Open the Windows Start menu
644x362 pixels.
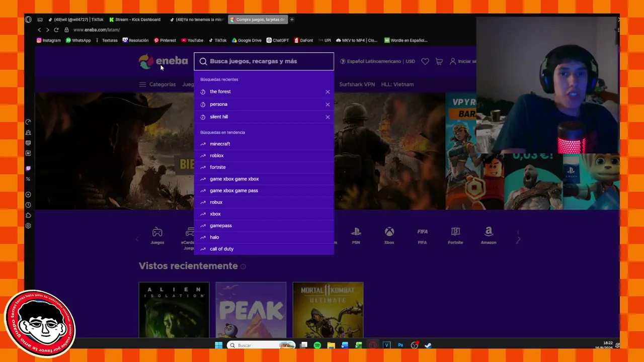pyautogui.click(x=219, y=345)
